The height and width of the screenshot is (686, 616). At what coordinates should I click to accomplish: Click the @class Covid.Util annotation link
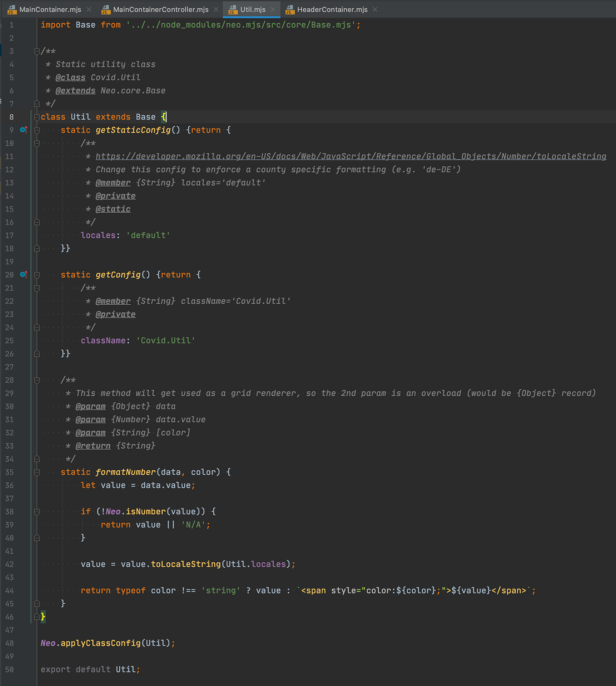(70, 77)
